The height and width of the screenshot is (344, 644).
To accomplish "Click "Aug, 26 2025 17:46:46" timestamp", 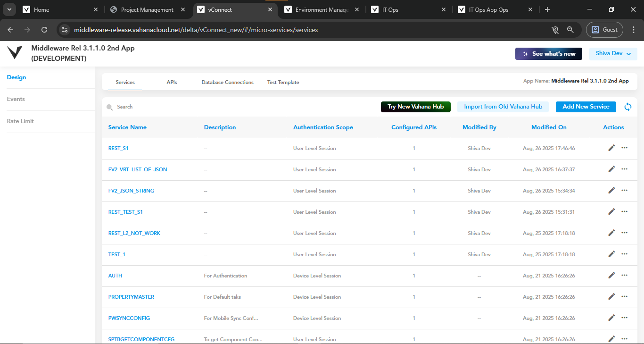I will (549, 148).
